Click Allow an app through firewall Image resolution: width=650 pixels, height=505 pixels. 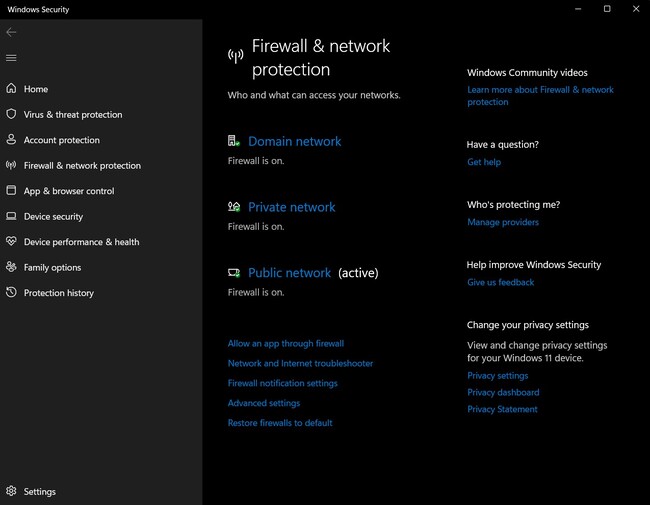click(286, 343)
